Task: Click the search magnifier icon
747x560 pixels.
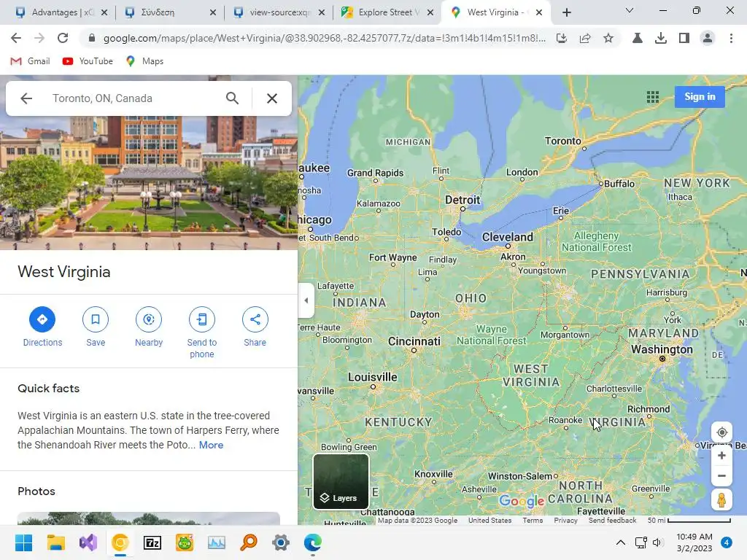Action: pyautogui.click(x=232, y=98)
